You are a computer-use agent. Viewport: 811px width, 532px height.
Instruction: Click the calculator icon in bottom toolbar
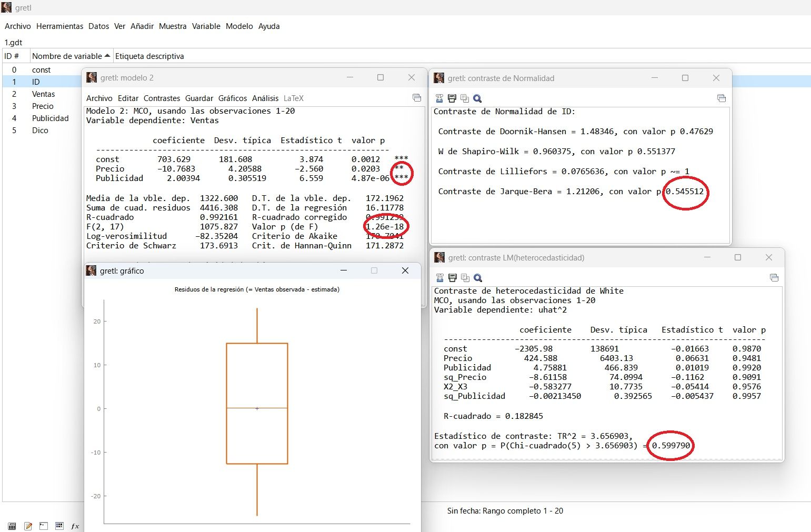[12, 526]
